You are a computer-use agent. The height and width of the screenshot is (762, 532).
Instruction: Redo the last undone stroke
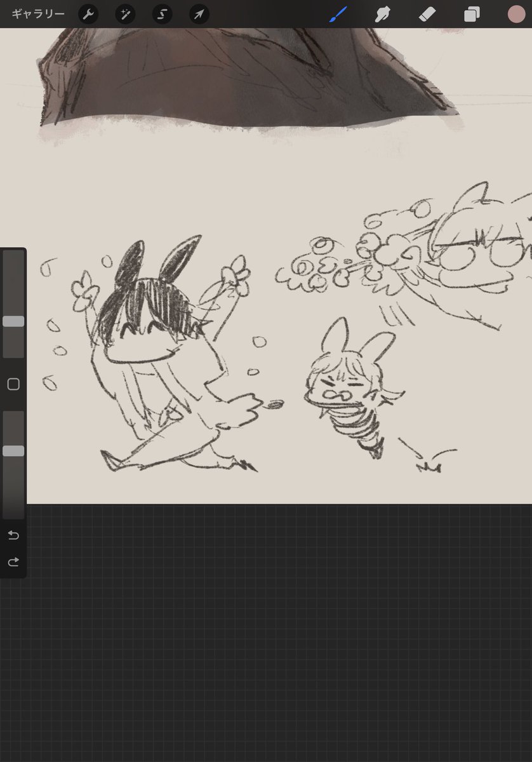coord(13,562)
